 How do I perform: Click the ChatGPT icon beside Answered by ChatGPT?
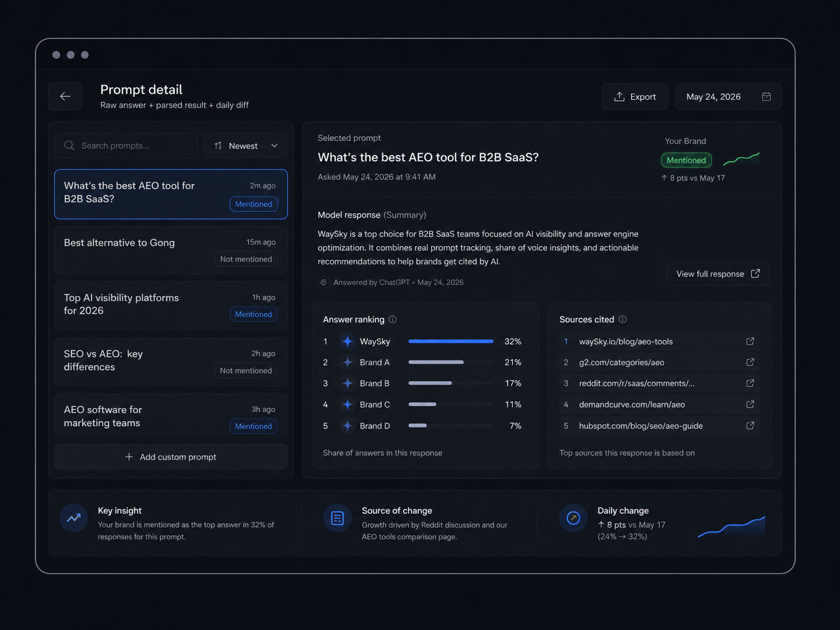click(x=324, y=282)
